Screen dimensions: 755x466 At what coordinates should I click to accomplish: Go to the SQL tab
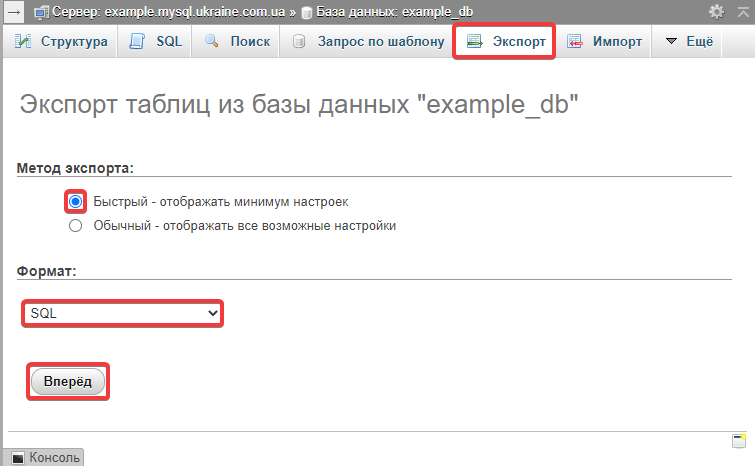click(x=157, y=42)
